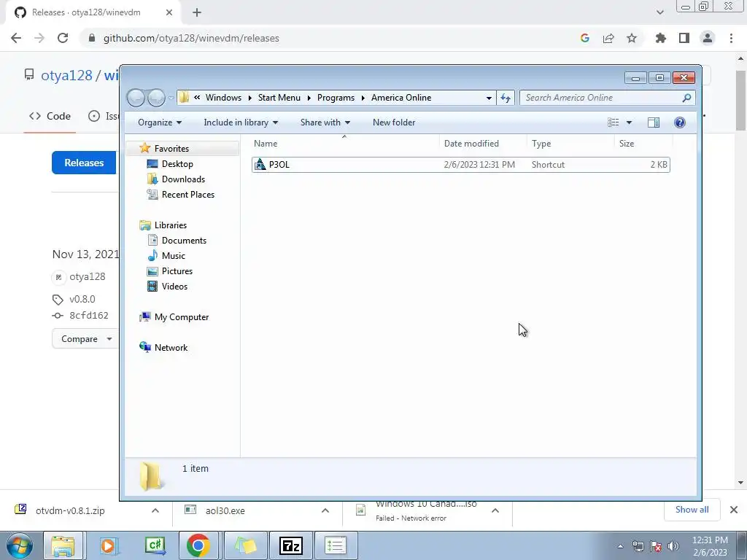
Task: Open Chrome from the taskbar
Action: point(198,545)
